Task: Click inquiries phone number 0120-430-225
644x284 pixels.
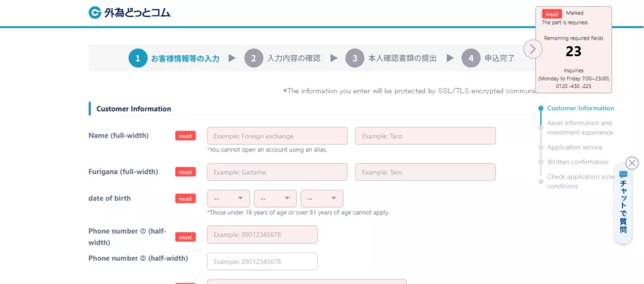Action: click(x=574, y=86)
